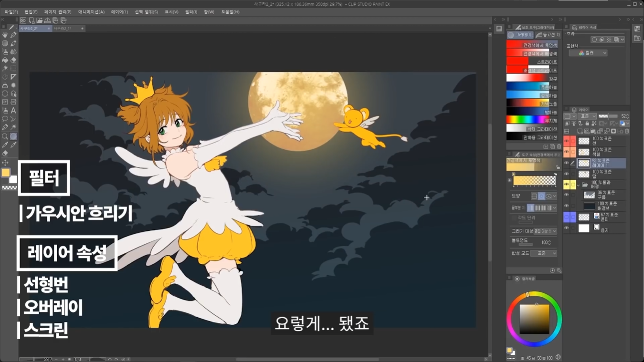Activate the Gradient tool in toolbox
644x362 pixels.
pos(13,136)
